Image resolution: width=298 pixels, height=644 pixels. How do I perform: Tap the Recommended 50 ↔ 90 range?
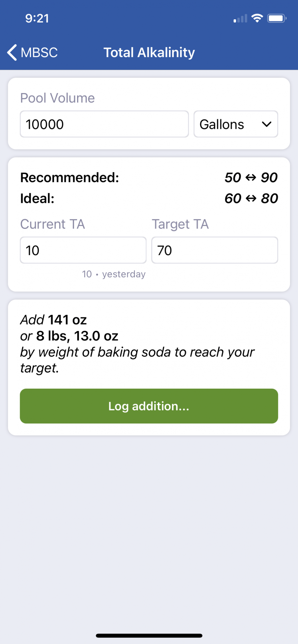pos(251,177)
